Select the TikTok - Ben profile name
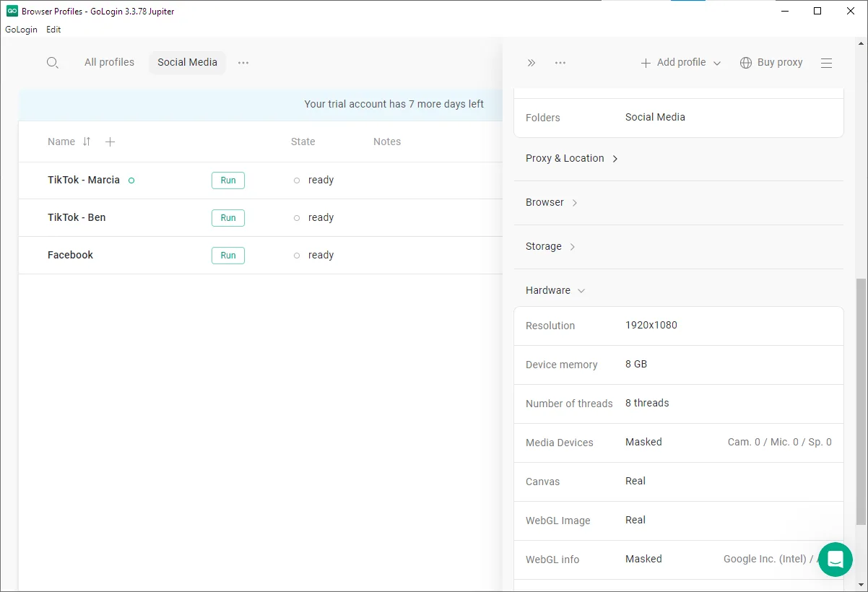868x592 pixels. [77, 218]
